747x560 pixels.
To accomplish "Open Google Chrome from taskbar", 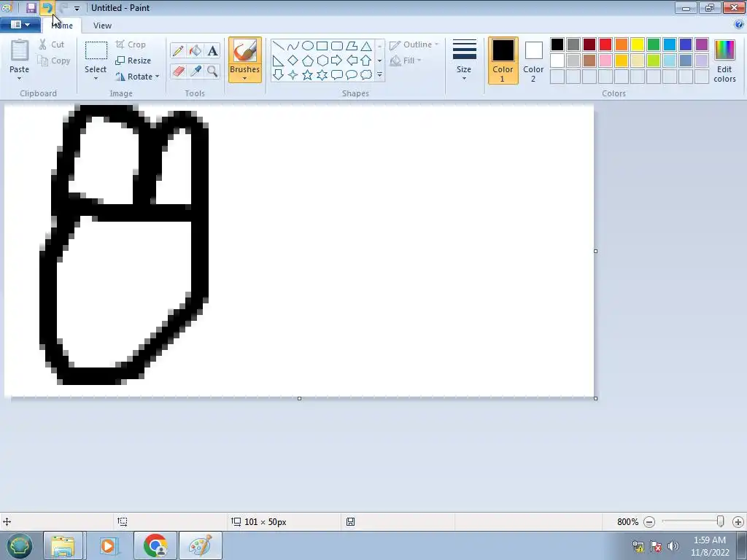I will [155, 545].
